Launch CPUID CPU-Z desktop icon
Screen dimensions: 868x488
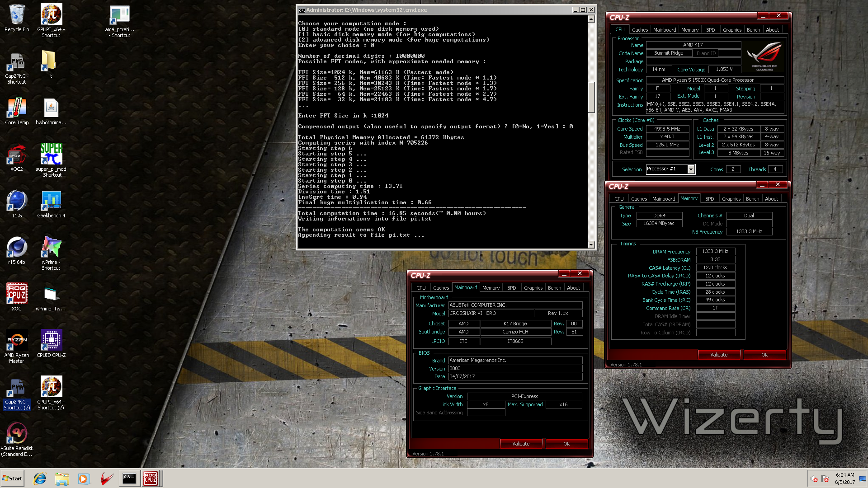[x=51, y=344]
